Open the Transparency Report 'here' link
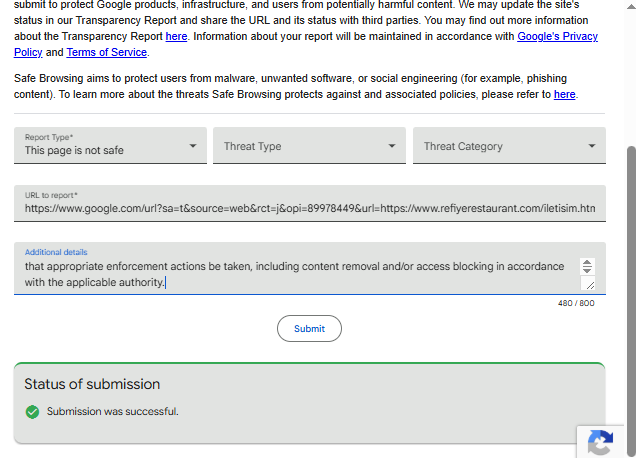 click(x=176, y=37)
